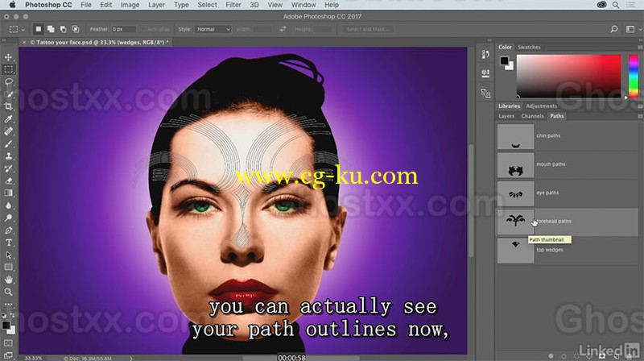Select the Brush tool
Image resolution: width=644 pixels, height=361 pixels.
pos(8,144)
